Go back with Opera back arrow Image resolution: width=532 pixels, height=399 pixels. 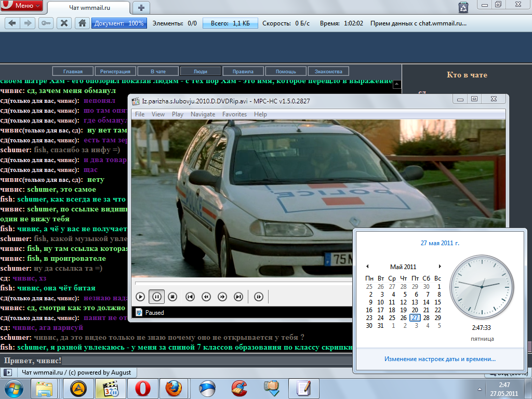(12, 23)
